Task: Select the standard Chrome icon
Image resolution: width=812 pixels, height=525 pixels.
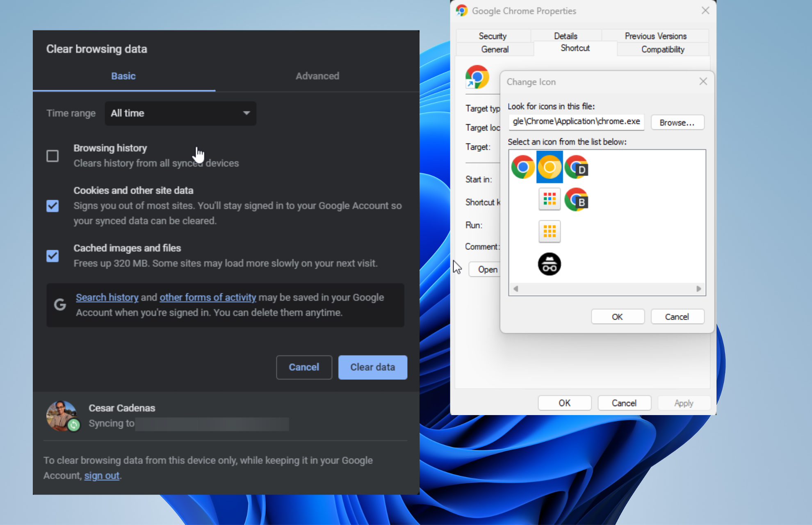Action: 522,168
